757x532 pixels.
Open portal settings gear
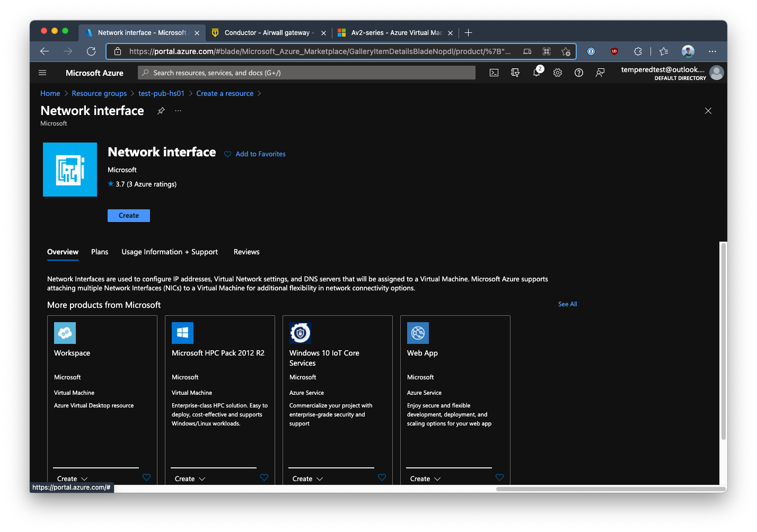(x=558, y=73)
